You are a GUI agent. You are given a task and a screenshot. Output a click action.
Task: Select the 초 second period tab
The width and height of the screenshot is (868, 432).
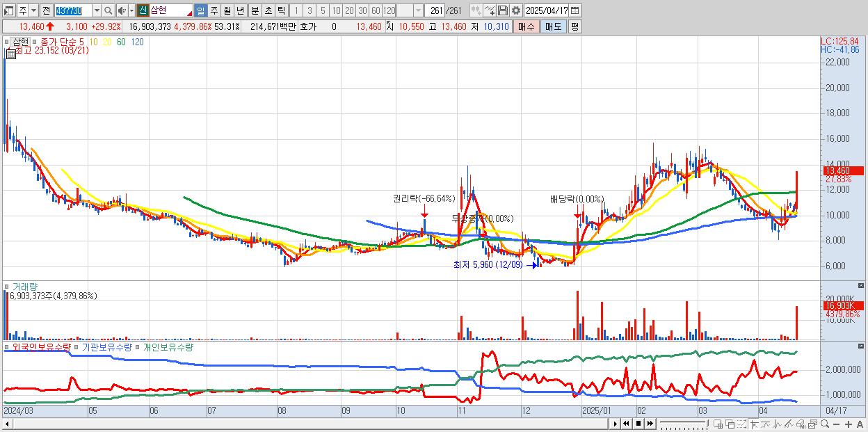(x=268, y=10)
